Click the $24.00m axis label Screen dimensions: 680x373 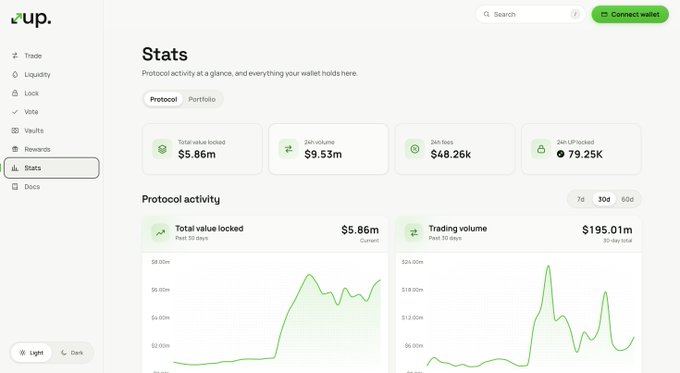tap(412, 262)
